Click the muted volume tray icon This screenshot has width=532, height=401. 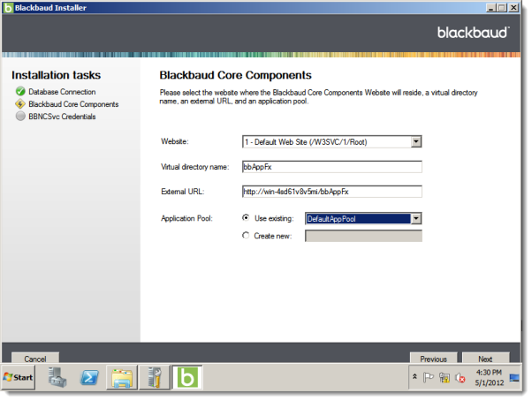(460, 377)
